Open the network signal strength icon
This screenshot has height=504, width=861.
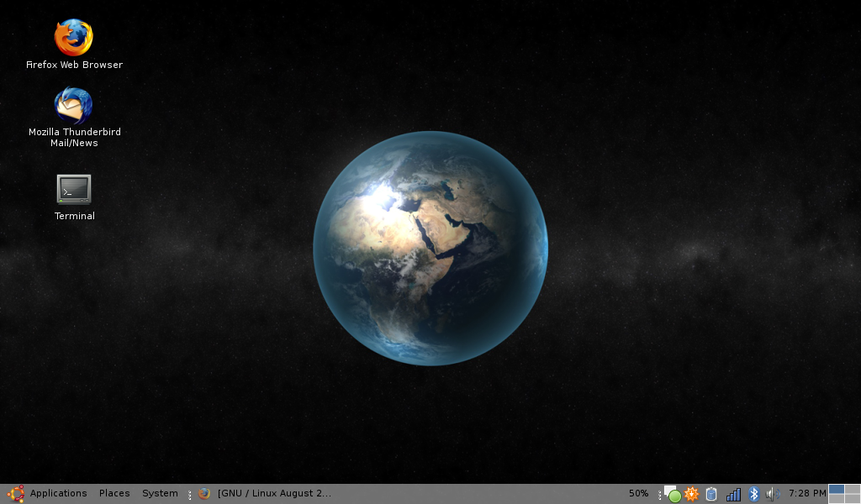[x=733, y=494]
